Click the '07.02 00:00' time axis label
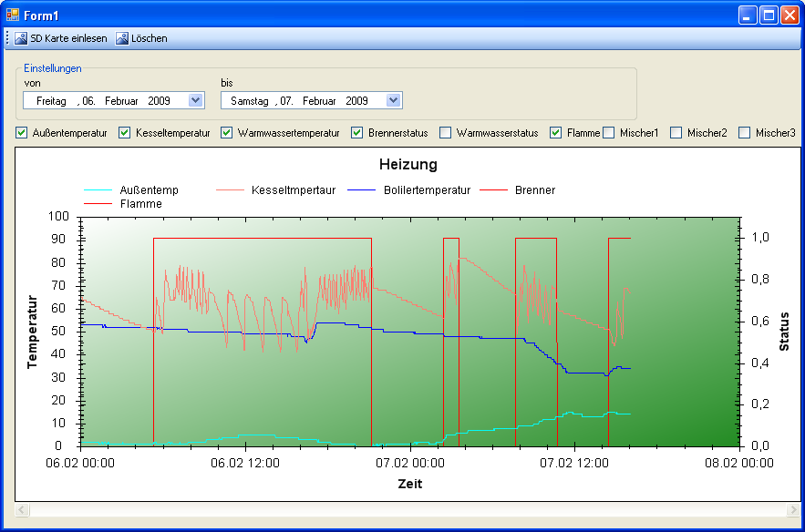 click(410, 464)
